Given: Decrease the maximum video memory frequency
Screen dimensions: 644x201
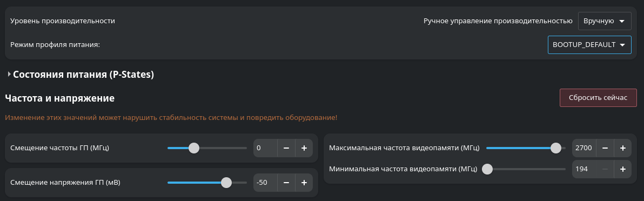Looking at the screenshot, I should (x=605, y=148).
